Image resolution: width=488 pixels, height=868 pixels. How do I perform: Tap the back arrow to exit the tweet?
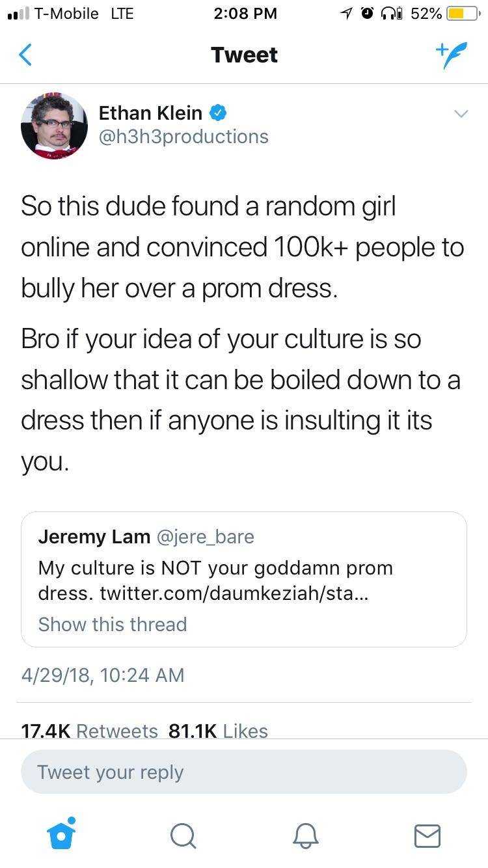pos(25,55)
